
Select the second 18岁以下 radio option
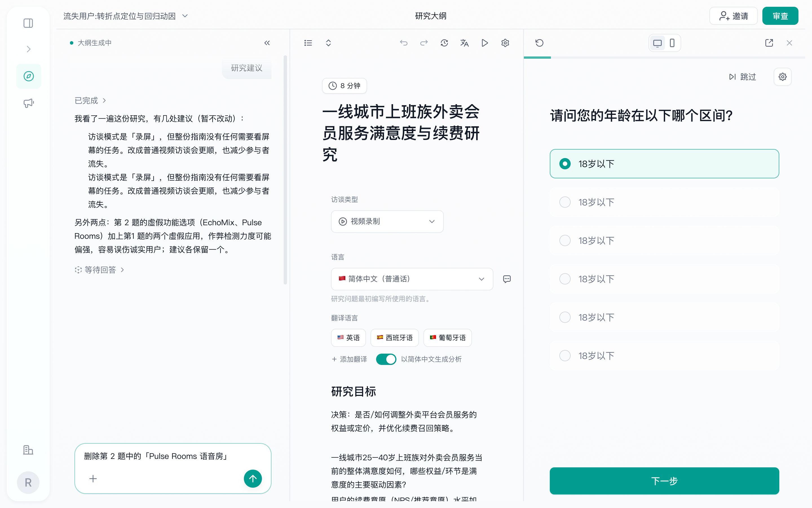coord(664,202)
